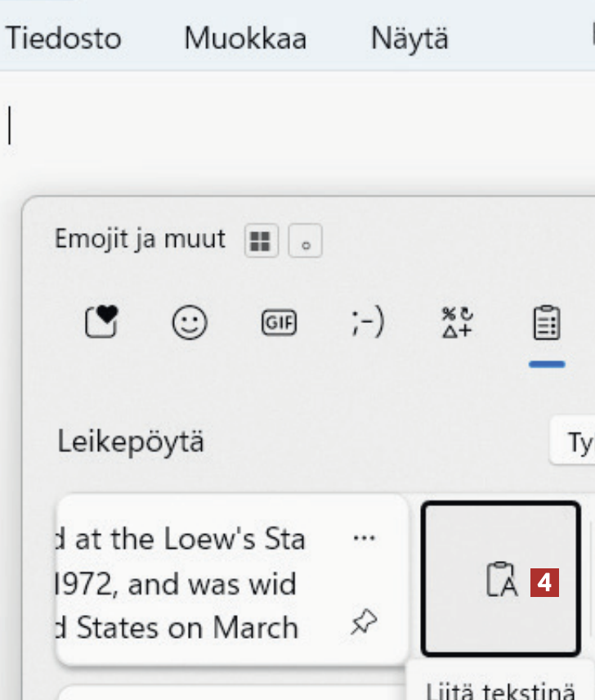Open the Näytä menu
Screen dimensions: 595x700
pyautogui.click(x=409, y=38)
